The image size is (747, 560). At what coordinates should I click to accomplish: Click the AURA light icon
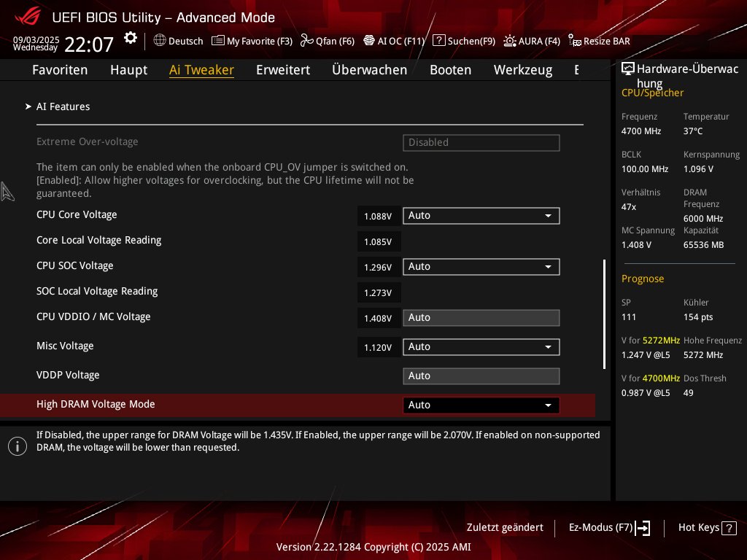[x=510, y=41]
